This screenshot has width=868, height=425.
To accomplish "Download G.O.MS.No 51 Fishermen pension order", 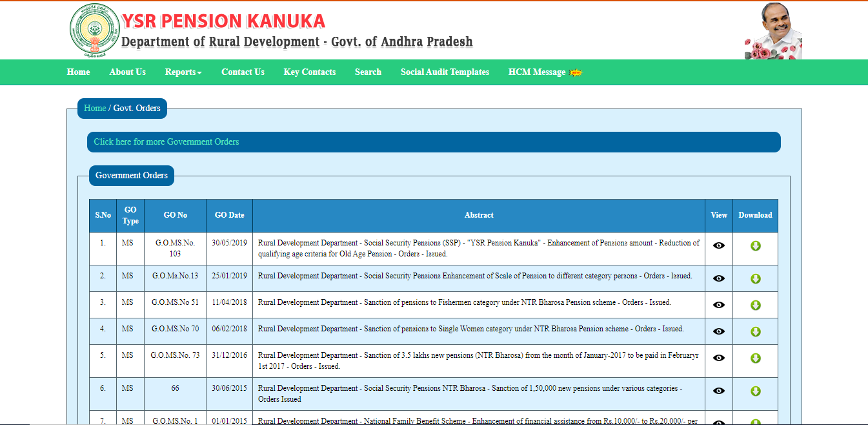I will (x=756, y=305).
